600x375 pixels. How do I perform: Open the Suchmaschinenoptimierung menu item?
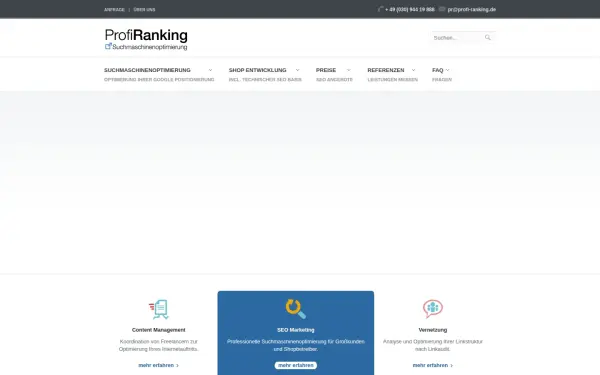147,70
